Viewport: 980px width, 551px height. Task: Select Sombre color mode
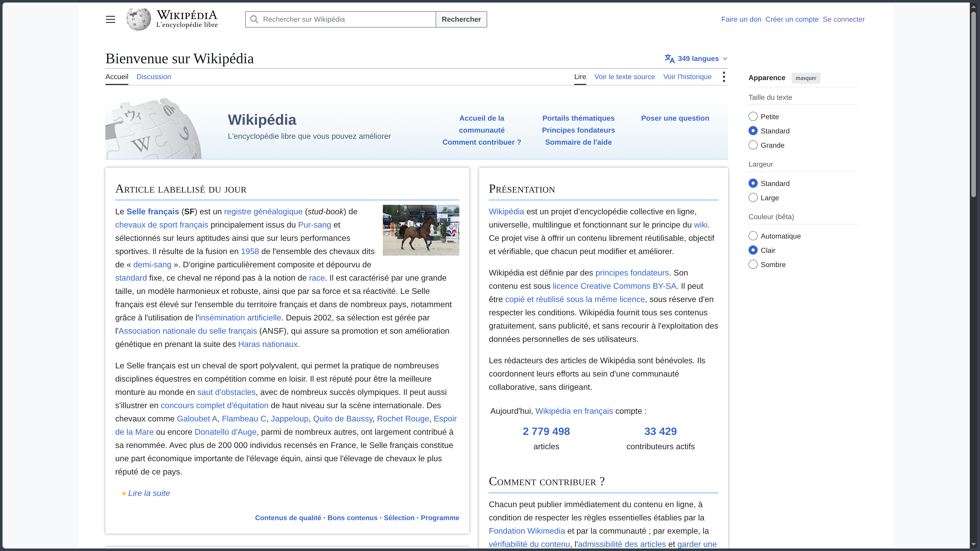[753, 264]
